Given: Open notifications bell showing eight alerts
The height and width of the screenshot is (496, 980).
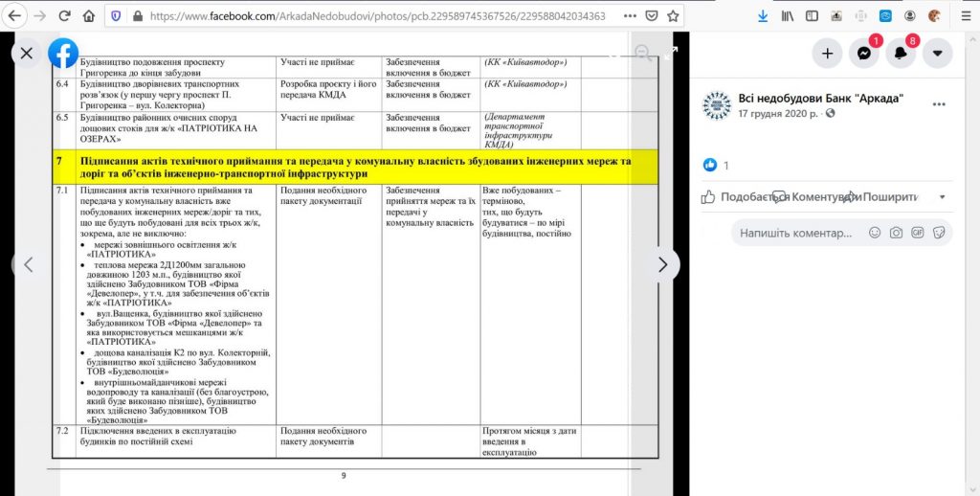Looking at the screenshot, I should [901, 54].
